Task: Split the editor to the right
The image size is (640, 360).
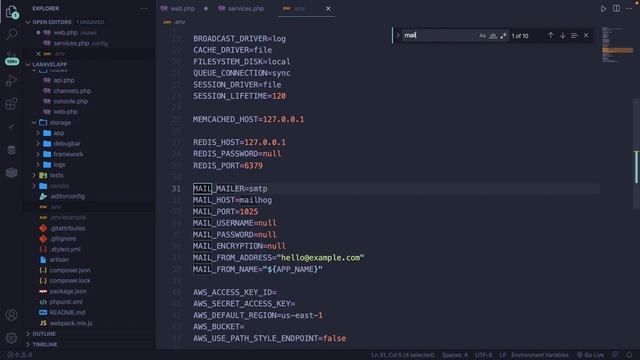Action: click(x=616, y=9)
